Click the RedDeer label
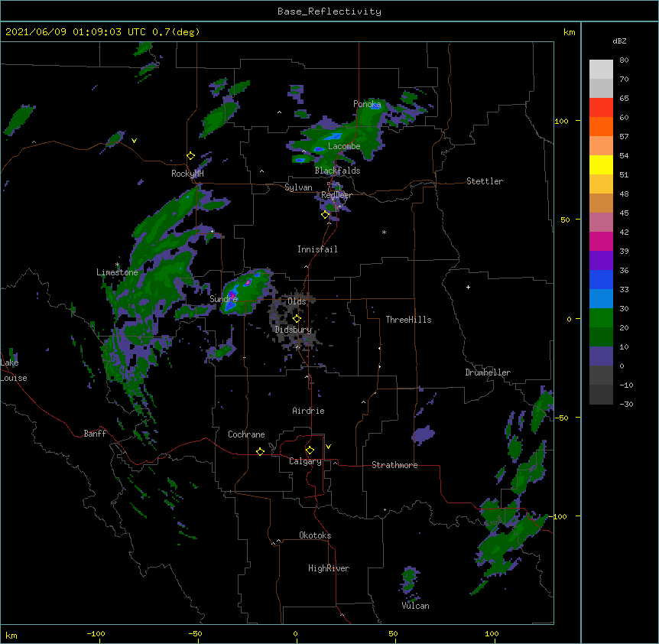The width and height of the screenshot is (659, 644). pos(336,195)
